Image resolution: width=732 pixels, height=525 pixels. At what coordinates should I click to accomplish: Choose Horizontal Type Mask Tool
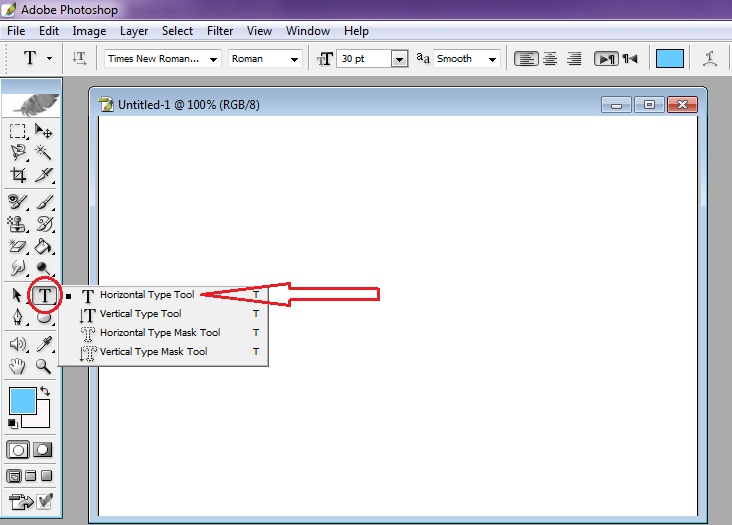(x=164, y=333)
